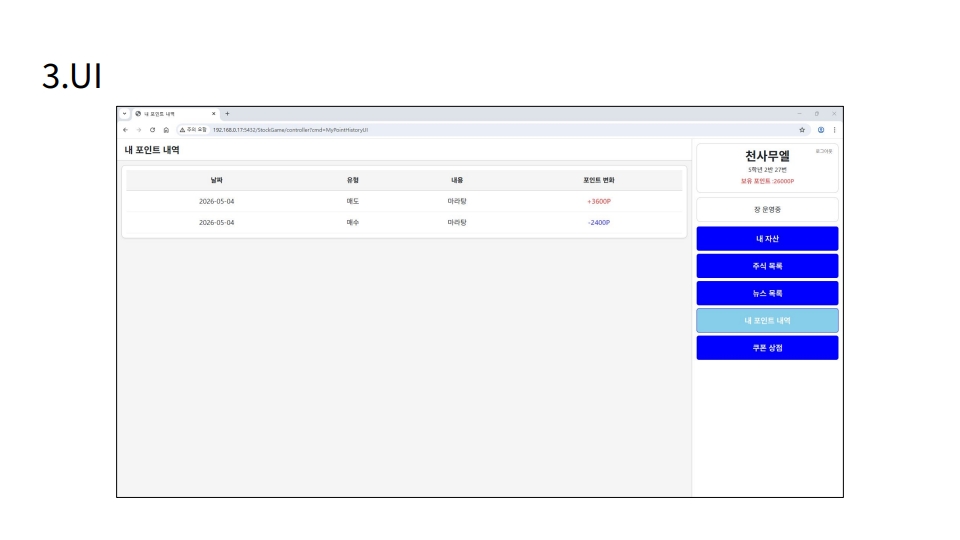Click the +3600P point change value
Screen dimensions: 960x540
(x=599, y=201)
